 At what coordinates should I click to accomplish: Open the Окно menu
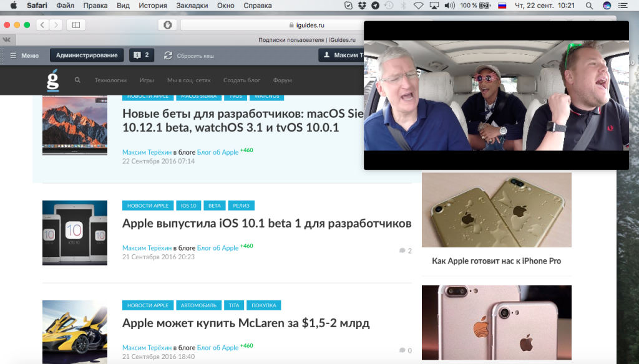pyautogui.click(x=226, y=5)
